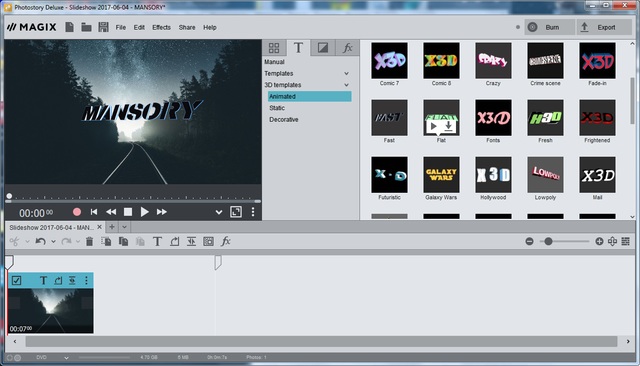640x366 pixels.
Task: Click the fast-forward button
Action: click(162, 212)
